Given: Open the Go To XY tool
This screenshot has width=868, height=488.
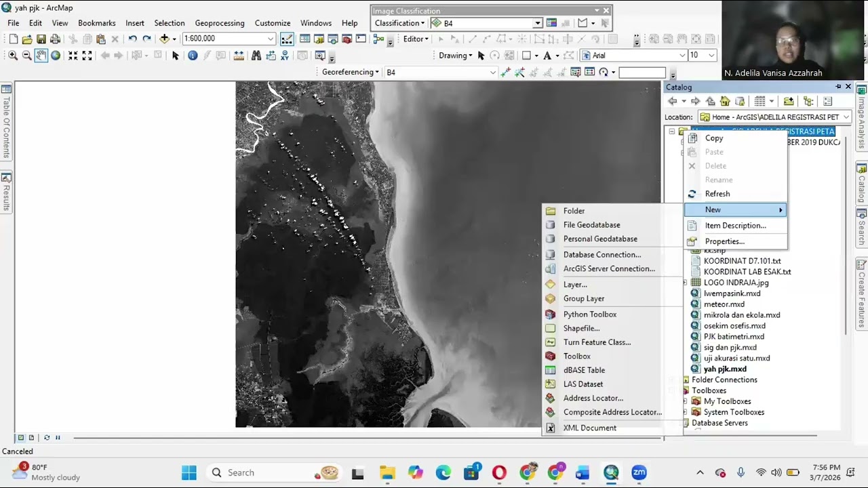Looking at the screenshot, I should coord(286,56).
